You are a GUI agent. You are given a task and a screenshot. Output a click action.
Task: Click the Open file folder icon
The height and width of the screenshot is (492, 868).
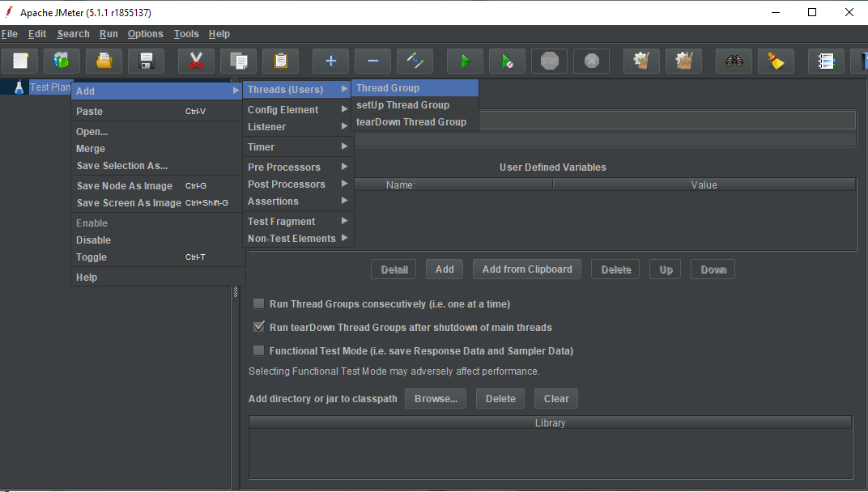tap(104, 61)
